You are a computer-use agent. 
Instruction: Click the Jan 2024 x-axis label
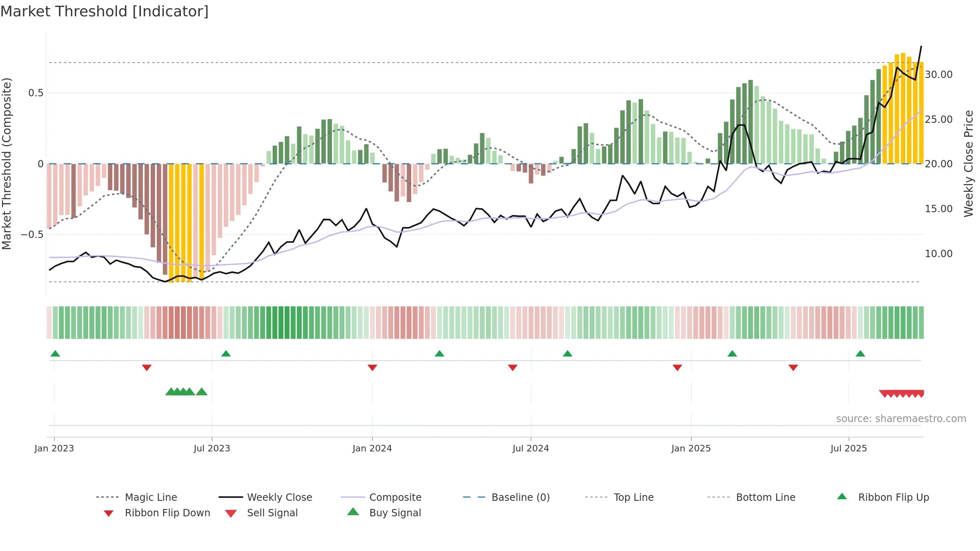tap(372, 448)
